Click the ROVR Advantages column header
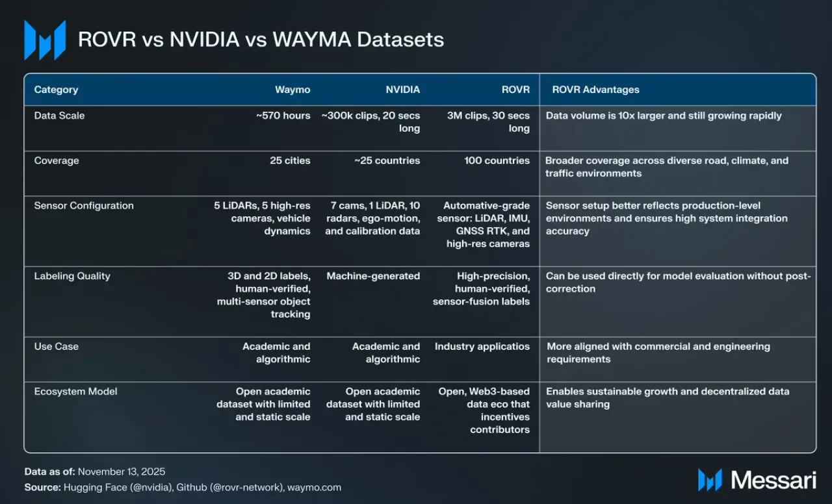Image resolution: width=832 pixels, height=504 pixels. pyautogui.click(x=596, y=90)
